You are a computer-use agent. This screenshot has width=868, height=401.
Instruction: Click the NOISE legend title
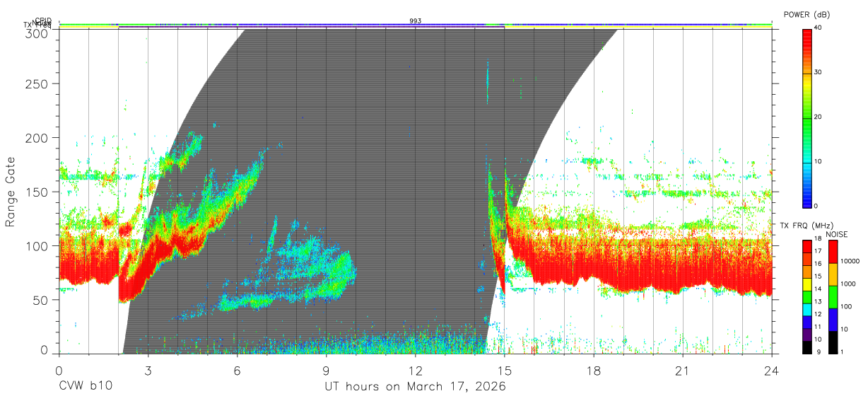pos(837,234)
